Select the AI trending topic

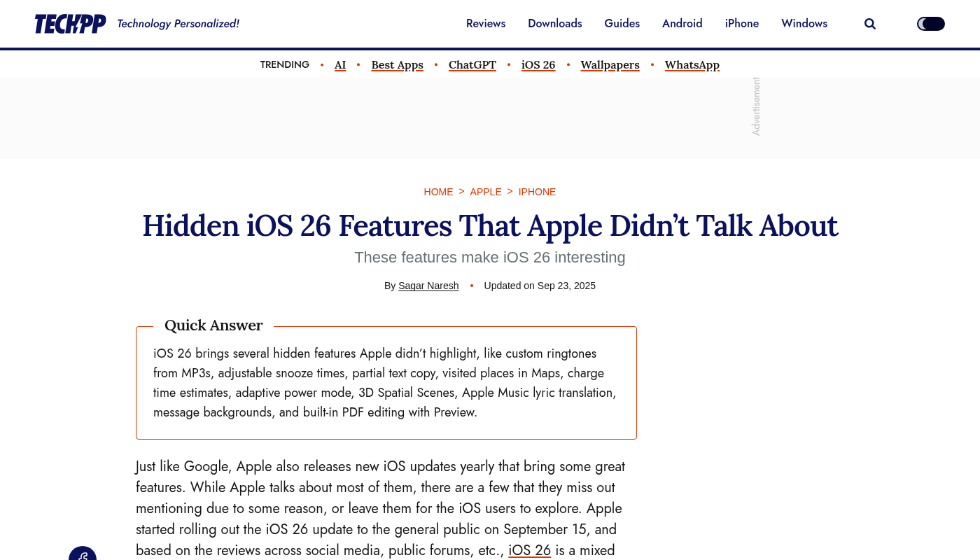pyautogui.click(x=340, y=65)
